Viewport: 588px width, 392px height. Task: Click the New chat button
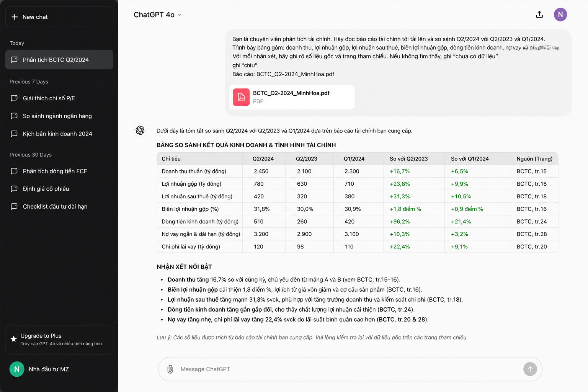[x=59, y=17]
